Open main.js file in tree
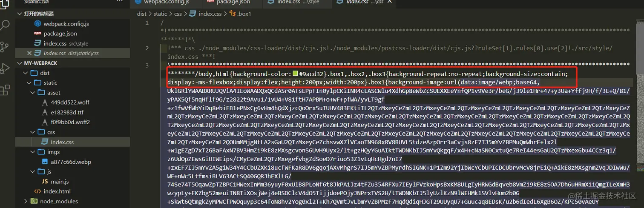This screenshot has height=208, width=644. click(x=60, y=182)
